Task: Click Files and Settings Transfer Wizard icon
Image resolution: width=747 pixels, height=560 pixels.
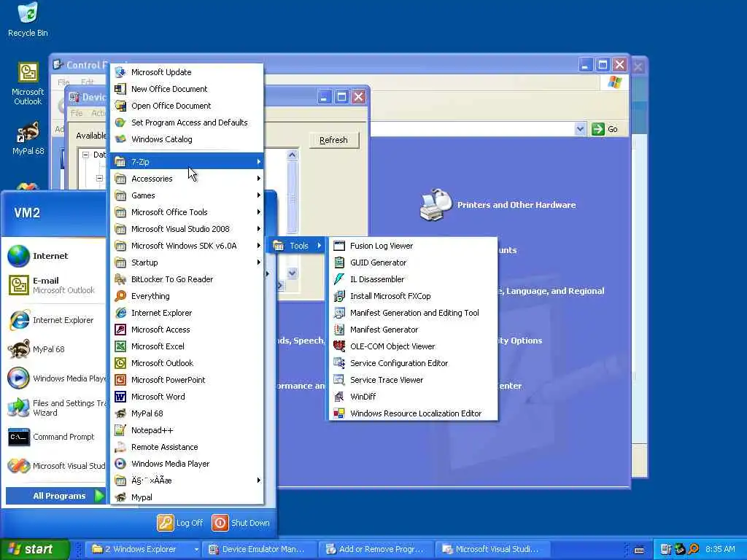Action: (19, 408)
